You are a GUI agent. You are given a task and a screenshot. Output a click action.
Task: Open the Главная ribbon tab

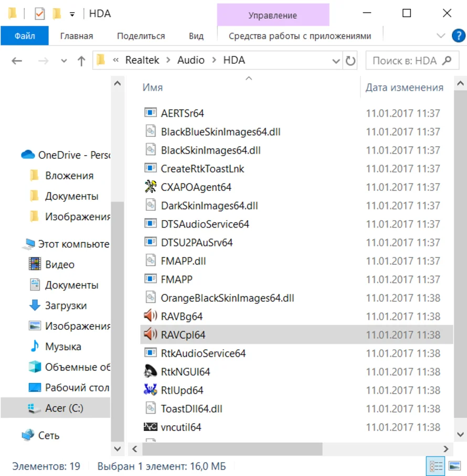[77, 36]
